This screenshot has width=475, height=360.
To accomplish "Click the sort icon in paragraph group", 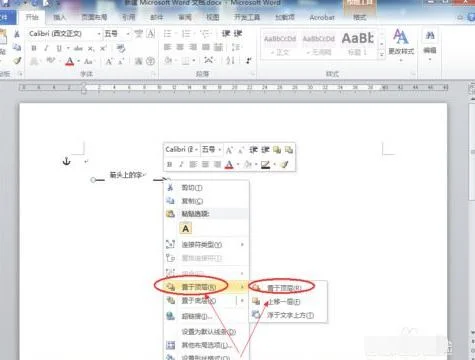I will coord(230,61).
